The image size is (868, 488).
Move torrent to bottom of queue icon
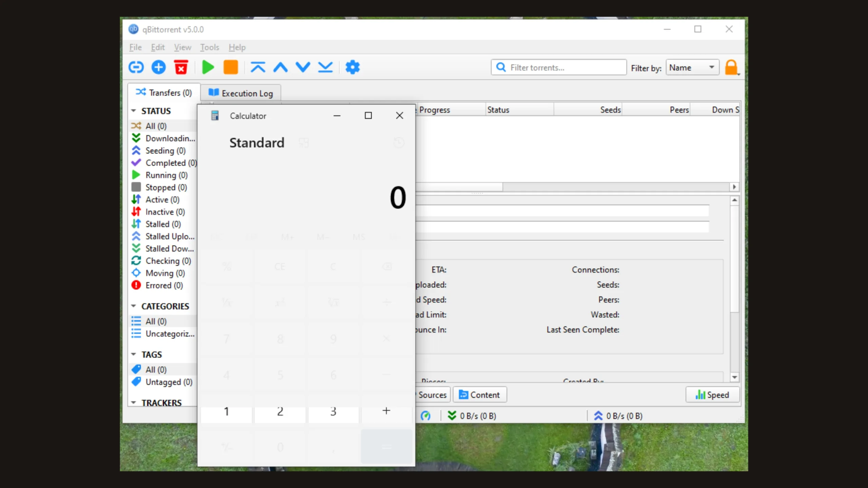[325, 67]
